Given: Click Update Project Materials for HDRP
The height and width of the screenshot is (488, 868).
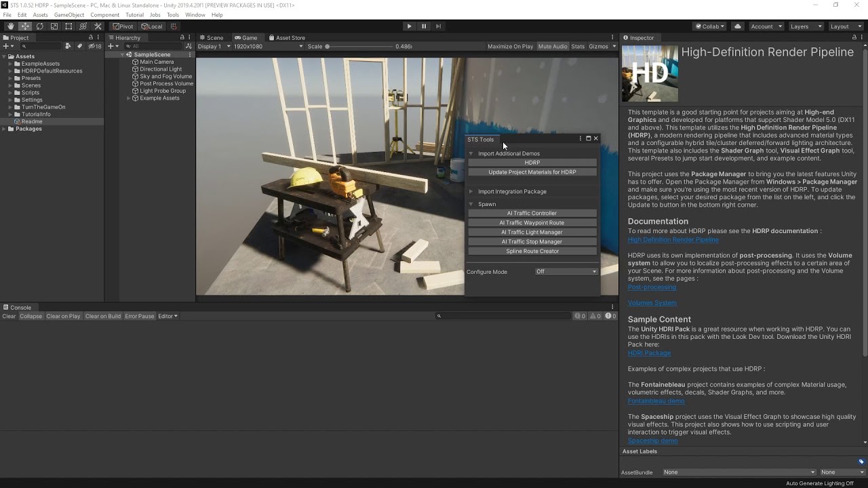Looking at the screenshot, I should (x=532, y=172).
